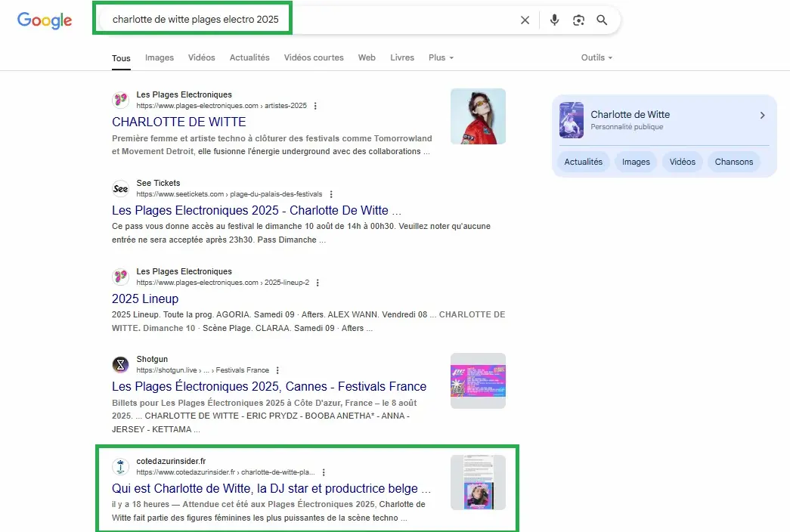Switch to the Vidéos courtes tab
The height and width of the screenshot is (532, 790).
pos(314,57)
